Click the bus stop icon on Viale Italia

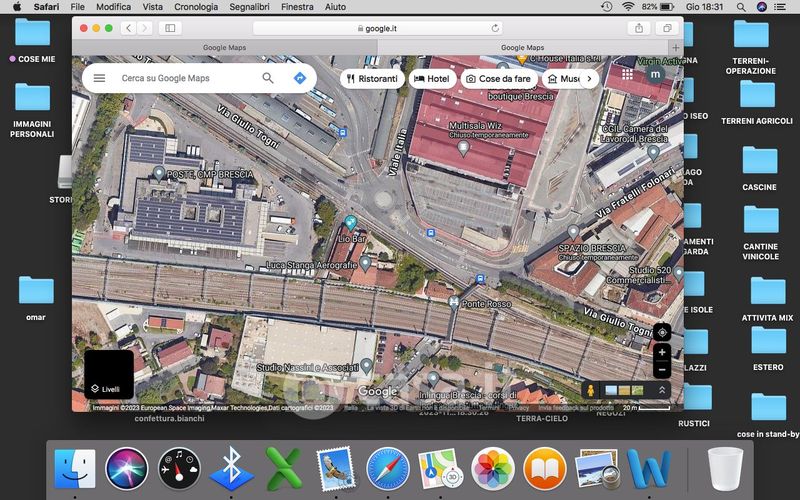coord(342,133)
